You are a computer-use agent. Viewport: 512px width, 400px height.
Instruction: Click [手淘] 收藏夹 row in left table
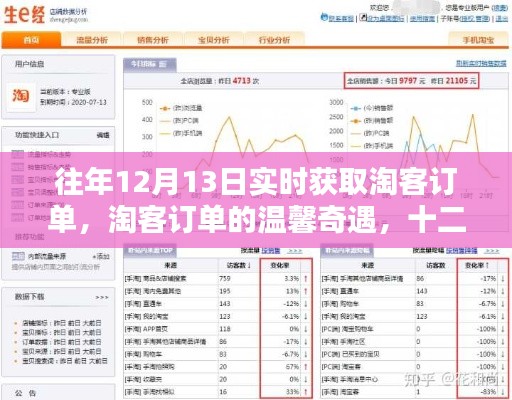point(218,379)
